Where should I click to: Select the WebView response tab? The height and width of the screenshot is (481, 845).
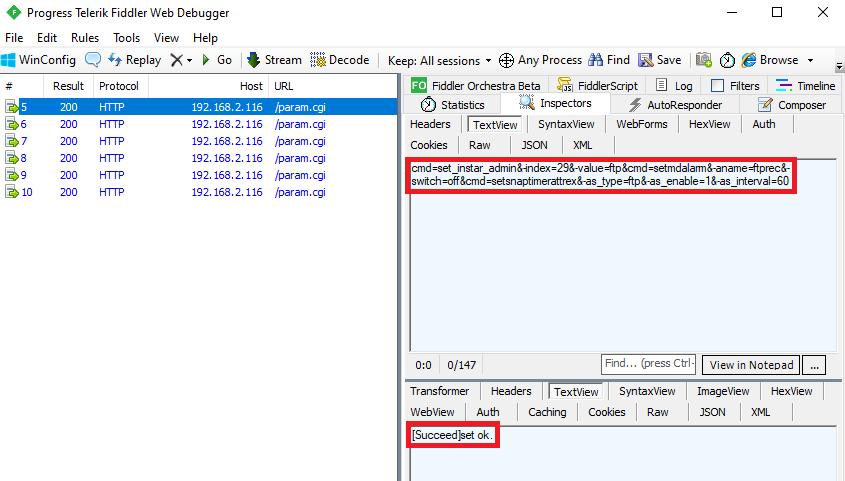pos(432,412)
